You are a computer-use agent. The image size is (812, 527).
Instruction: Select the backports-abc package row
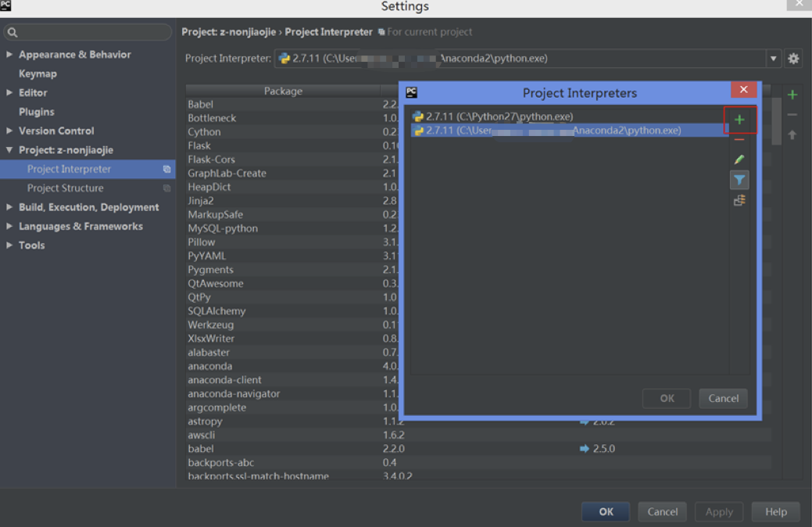click(478, 463)
